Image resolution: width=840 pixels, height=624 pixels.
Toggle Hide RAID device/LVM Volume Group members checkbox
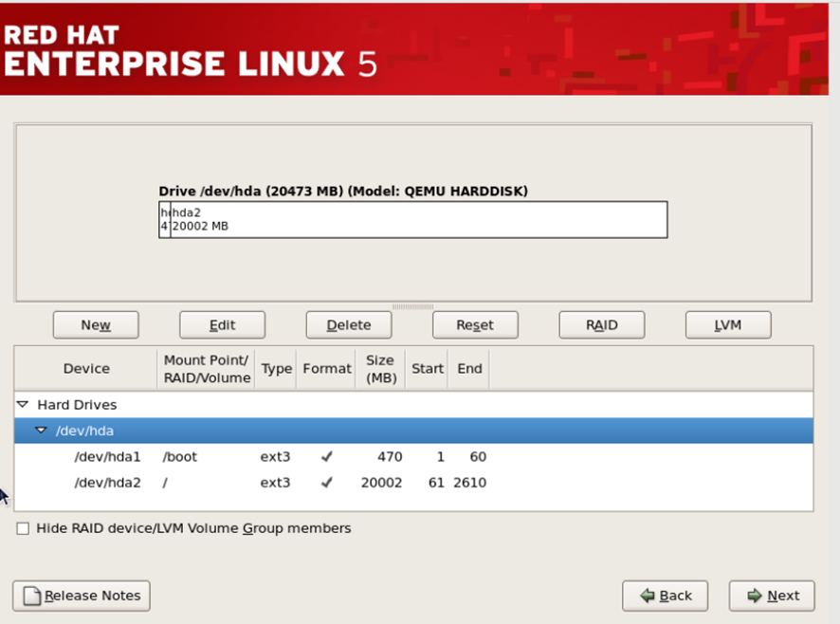pos(23,528)
